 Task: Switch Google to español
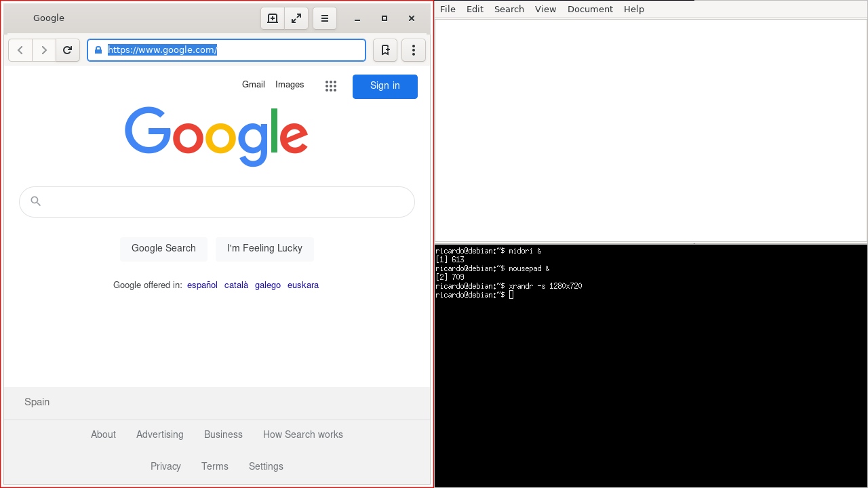coord(202,285)
